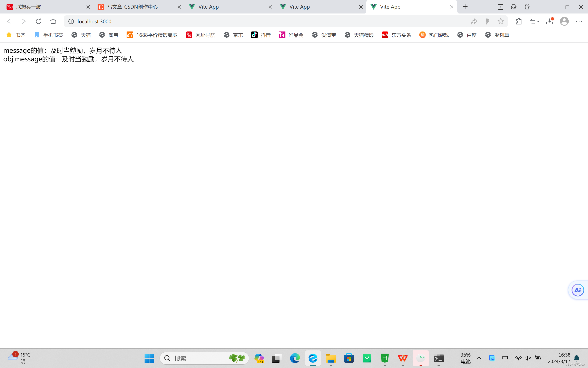This screenshot has height=368, width=588.
Task: Open Wi-Fi network settings in tray
Action: pos(518,358)
